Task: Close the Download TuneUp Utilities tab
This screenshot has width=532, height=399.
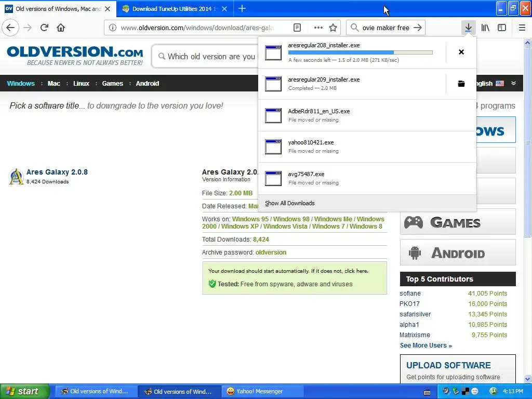Action: (224, 8)
